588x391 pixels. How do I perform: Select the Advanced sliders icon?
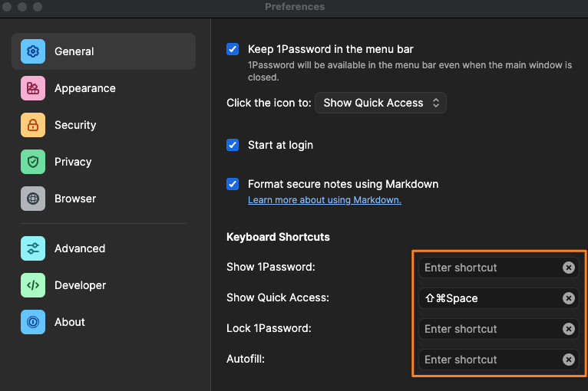33,248
